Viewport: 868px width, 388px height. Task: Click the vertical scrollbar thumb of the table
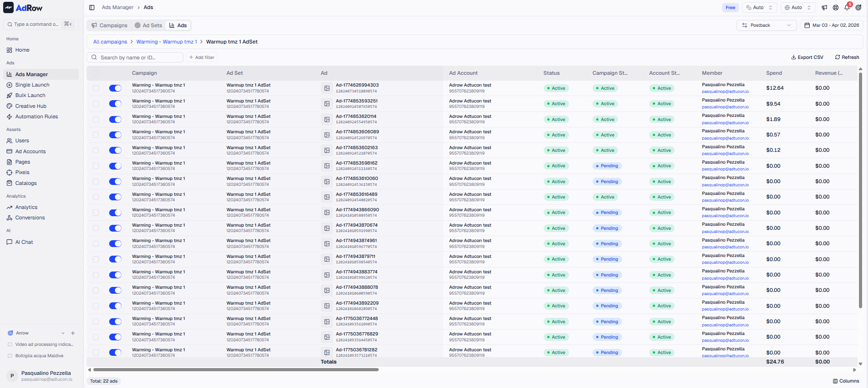pyautogui.click(x=860, y=190)
